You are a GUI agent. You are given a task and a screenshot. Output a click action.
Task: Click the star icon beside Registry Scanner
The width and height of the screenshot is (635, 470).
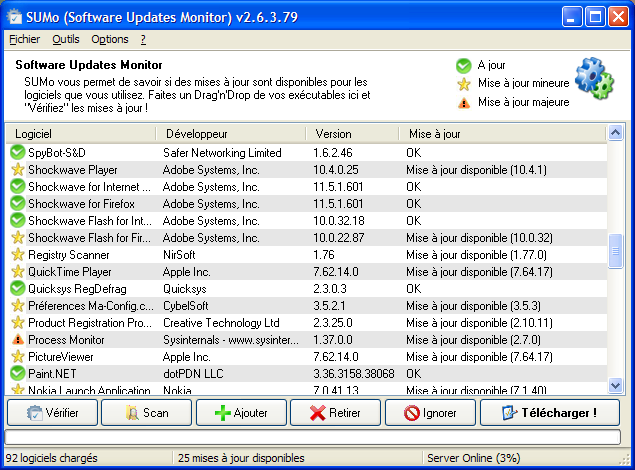click(x=17, y=254)
